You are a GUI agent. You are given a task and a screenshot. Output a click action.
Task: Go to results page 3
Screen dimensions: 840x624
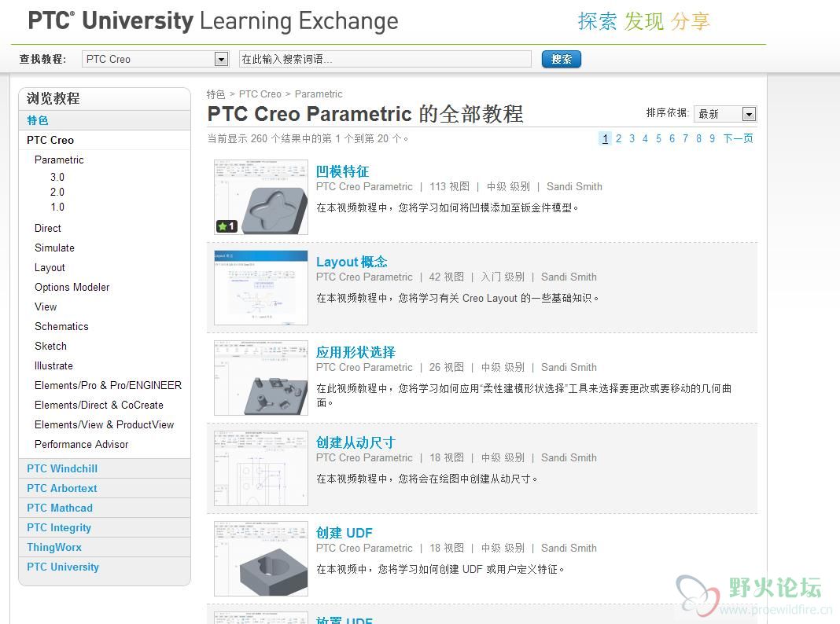[x=632, y=138]
